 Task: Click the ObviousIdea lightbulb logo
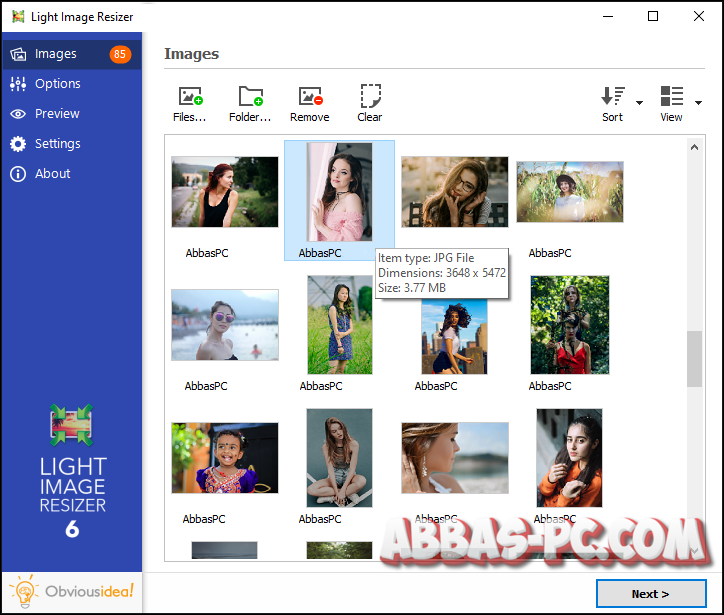point(25,592)
